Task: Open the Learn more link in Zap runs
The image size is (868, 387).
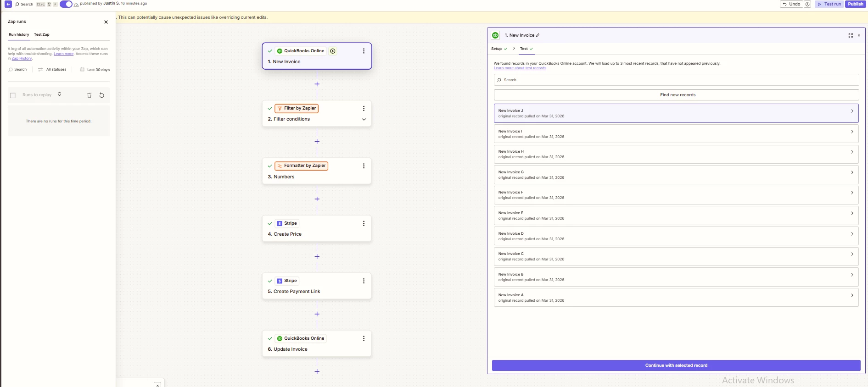Action: pos(63,54)
